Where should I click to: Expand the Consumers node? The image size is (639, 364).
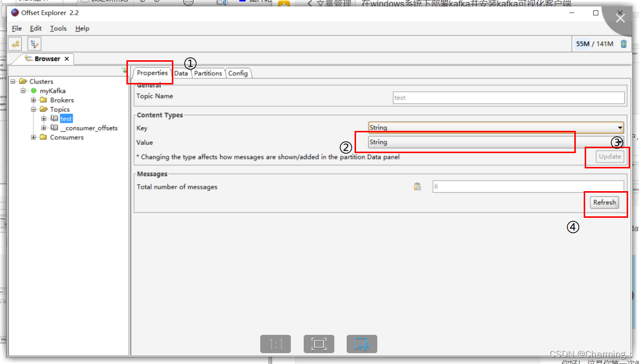tap(34, 137)
